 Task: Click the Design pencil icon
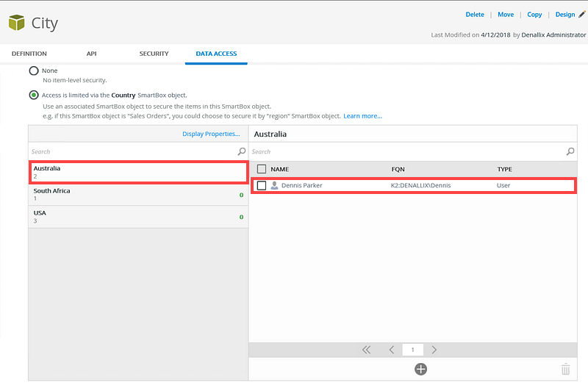(581, 14)
